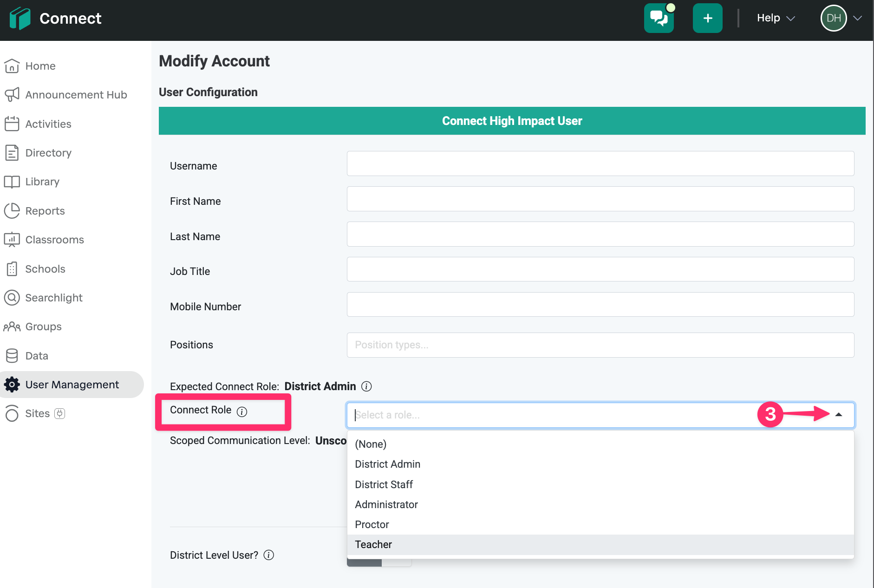Screen dimensions: 874x588
Task: Pick the Proctor role option
Action: tap(372, 524)
